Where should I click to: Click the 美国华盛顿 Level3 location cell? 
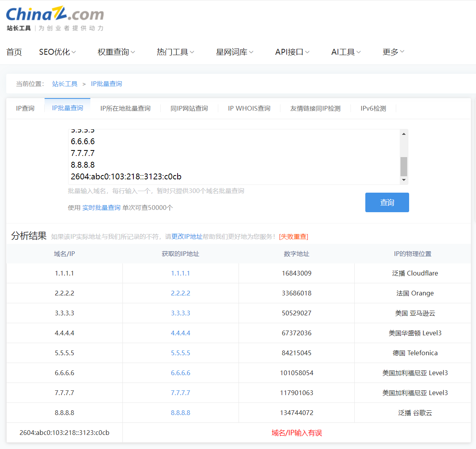coord(413,333)
